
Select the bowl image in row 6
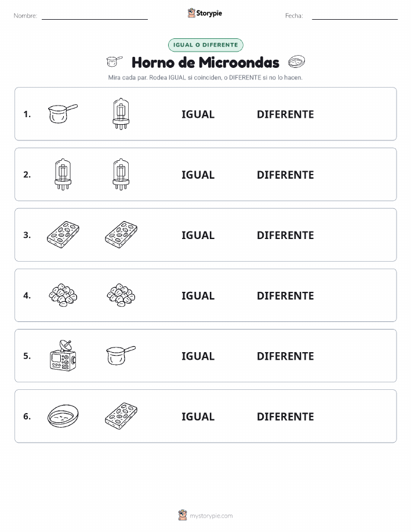pyautogui.click(x=63, y=416)
